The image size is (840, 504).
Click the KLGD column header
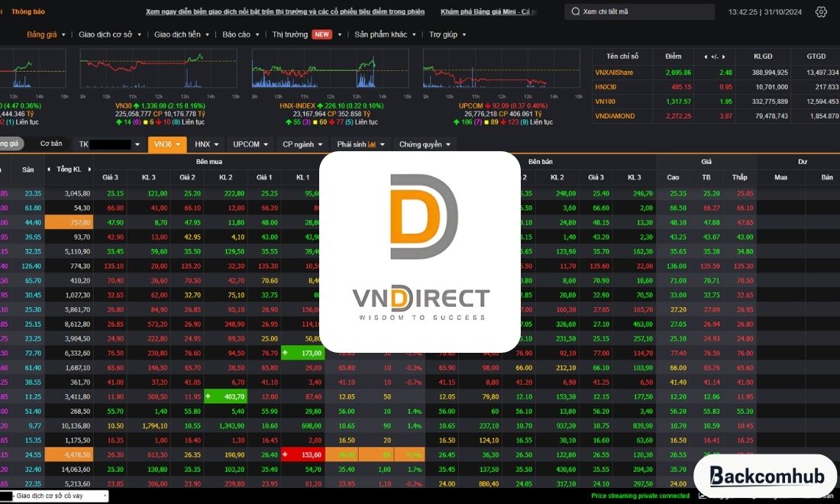point(763,57)
